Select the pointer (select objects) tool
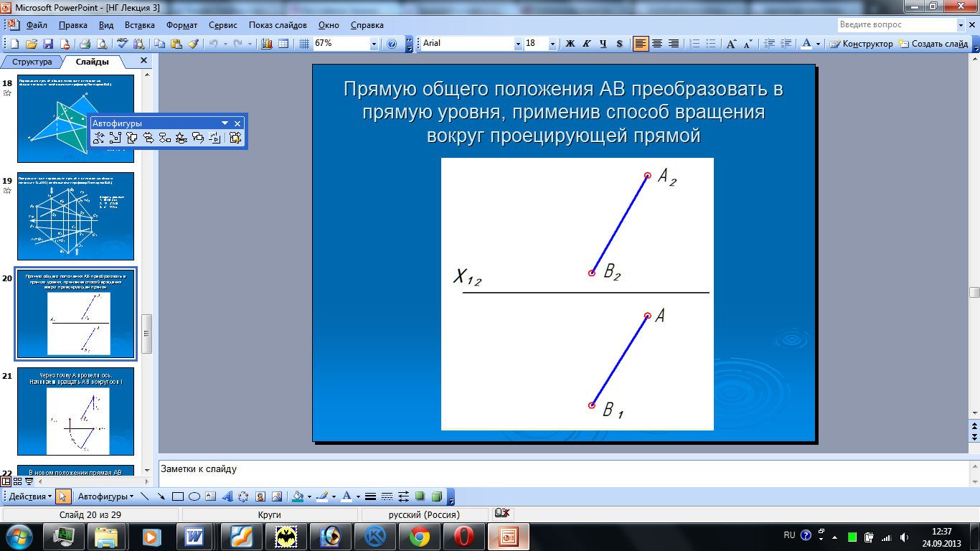This screenshot has height=551, width=980. coord(63,496)
